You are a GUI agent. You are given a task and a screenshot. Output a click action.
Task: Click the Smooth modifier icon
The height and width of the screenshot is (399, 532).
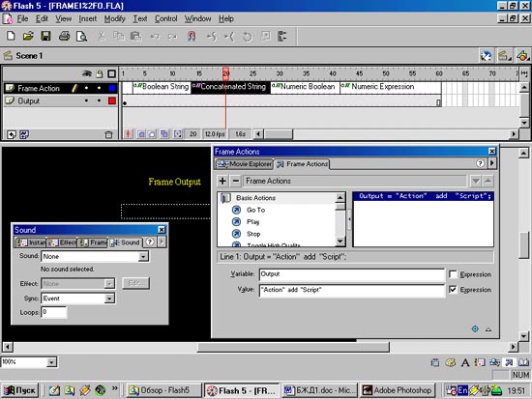(x=212, y=36)
